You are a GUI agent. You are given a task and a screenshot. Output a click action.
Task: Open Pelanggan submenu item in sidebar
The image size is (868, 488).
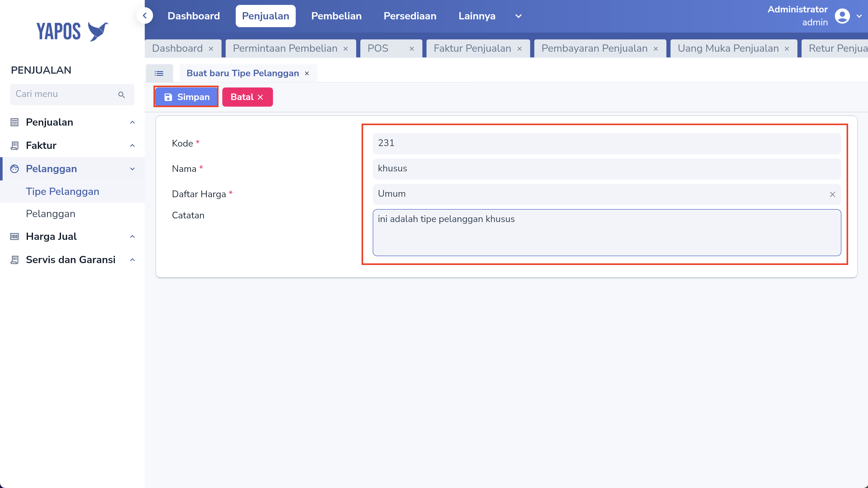(x=51, y=214)
